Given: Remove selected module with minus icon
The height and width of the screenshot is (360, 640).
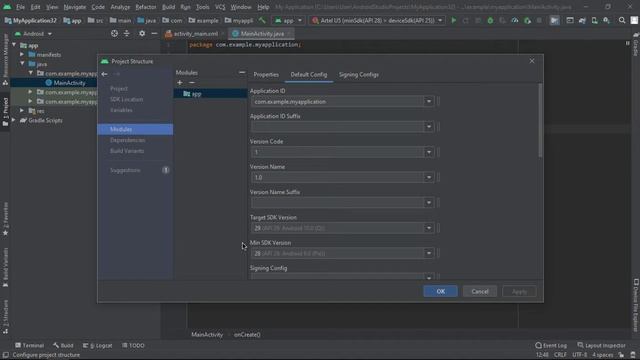Looking at the screenshot, I should click(192, 82).
